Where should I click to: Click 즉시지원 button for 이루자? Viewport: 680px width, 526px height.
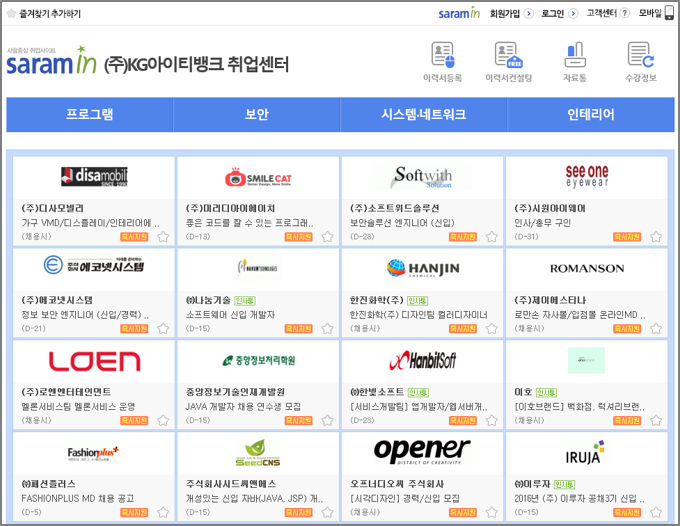pyautogui.click(x=627, y=513)
